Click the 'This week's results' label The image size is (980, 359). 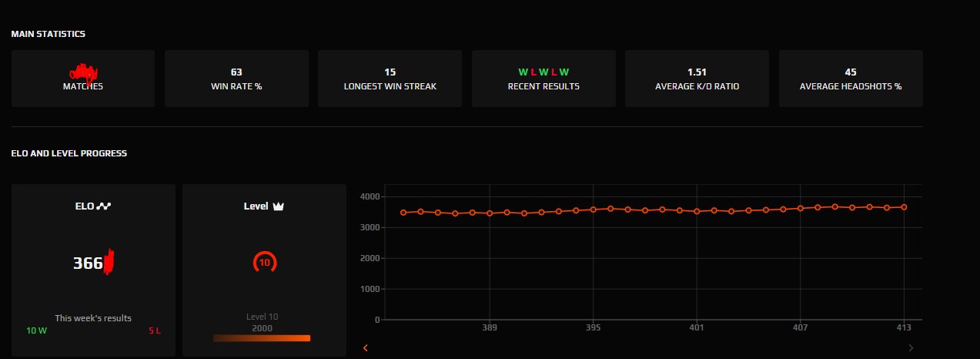(93, 318)
